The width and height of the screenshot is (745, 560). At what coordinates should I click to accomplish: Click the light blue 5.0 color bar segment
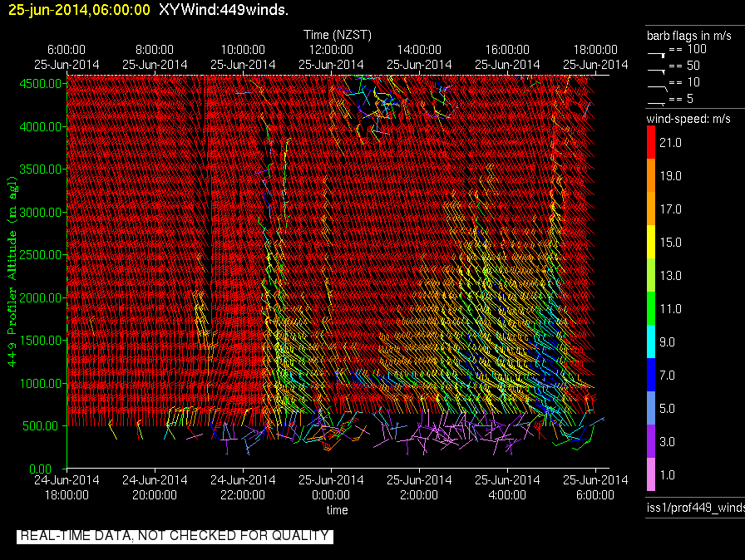(x=651, y=408)
